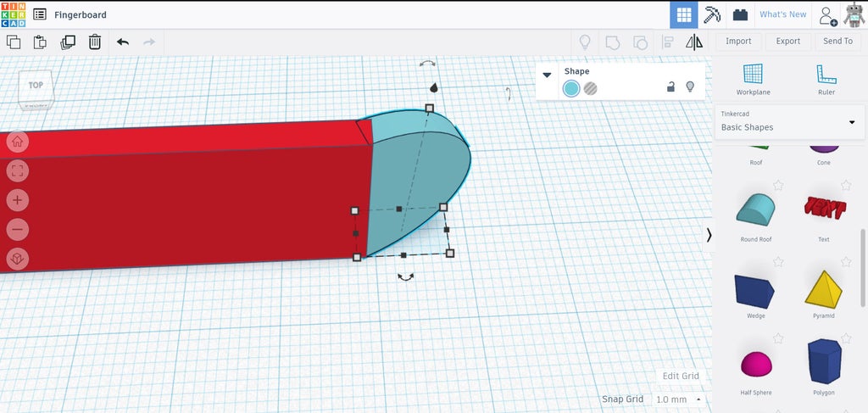This screenshot has height=413, width=868.
Task: Click the Paste icon
Action: (40, 42)
